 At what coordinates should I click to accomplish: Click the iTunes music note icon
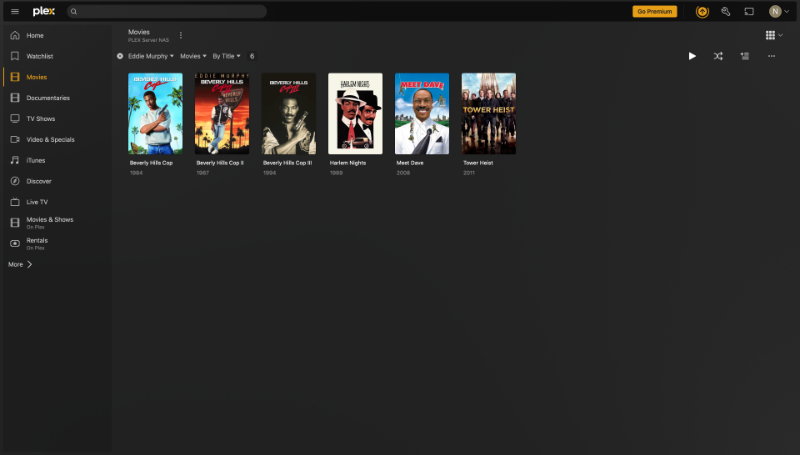pos(15,161)
